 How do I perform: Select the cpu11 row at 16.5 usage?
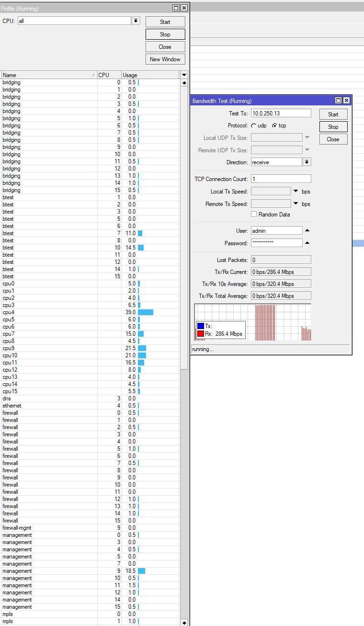coord(91,363)
